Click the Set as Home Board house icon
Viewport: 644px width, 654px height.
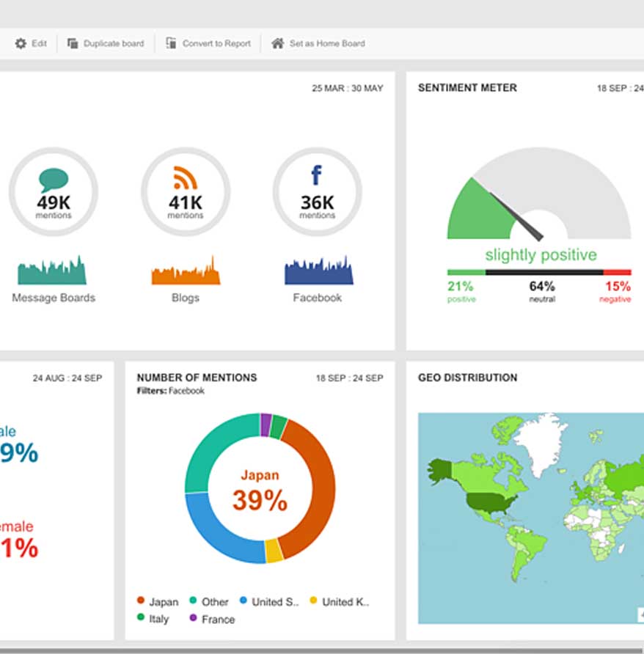click(x=277, y=44)
